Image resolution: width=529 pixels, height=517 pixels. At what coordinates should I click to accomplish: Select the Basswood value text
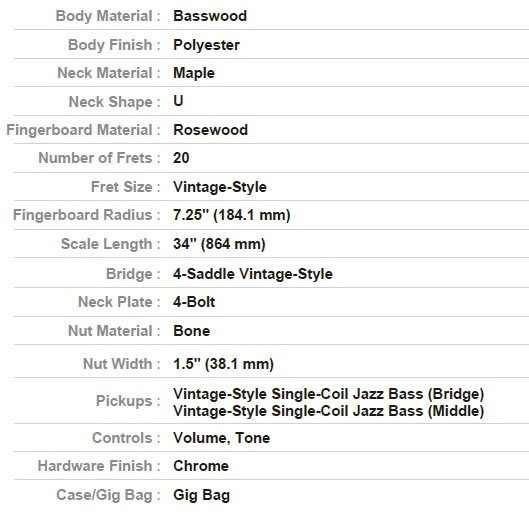point(210,16)
